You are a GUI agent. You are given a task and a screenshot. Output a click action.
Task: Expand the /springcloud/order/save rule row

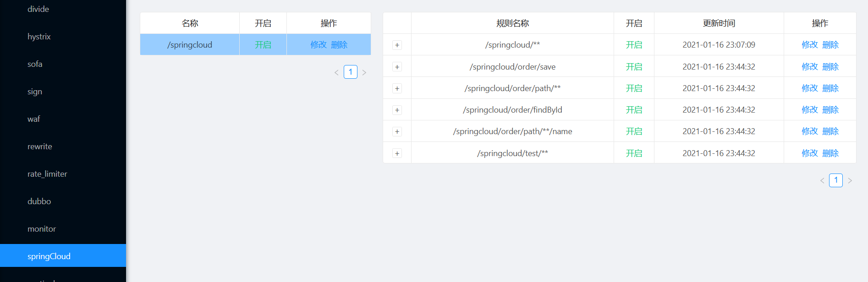pos(397,67)
